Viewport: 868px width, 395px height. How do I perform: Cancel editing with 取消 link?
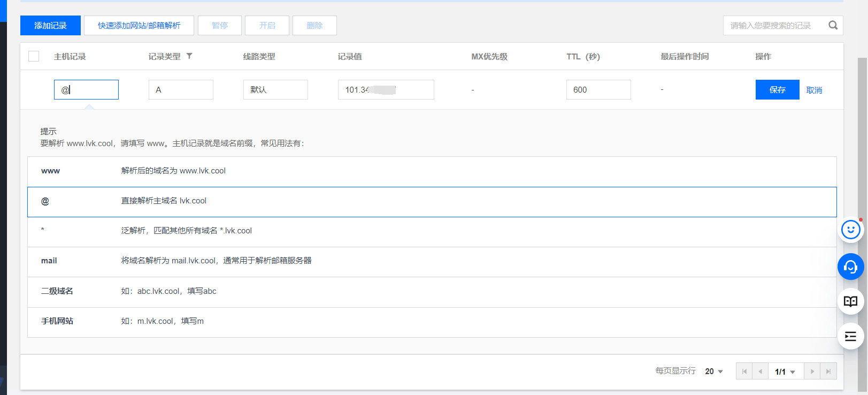(814, 90)
